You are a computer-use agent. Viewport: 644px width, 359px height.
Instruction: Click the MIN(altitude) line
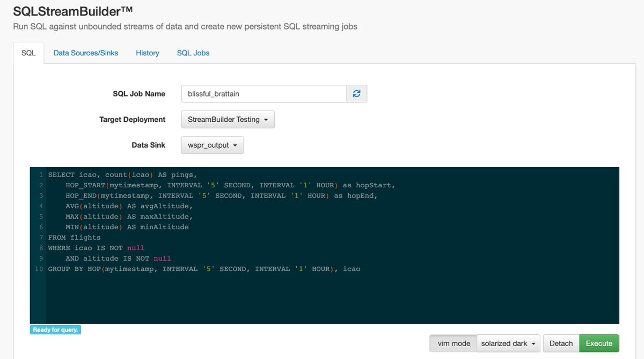[x=127, y=227]
